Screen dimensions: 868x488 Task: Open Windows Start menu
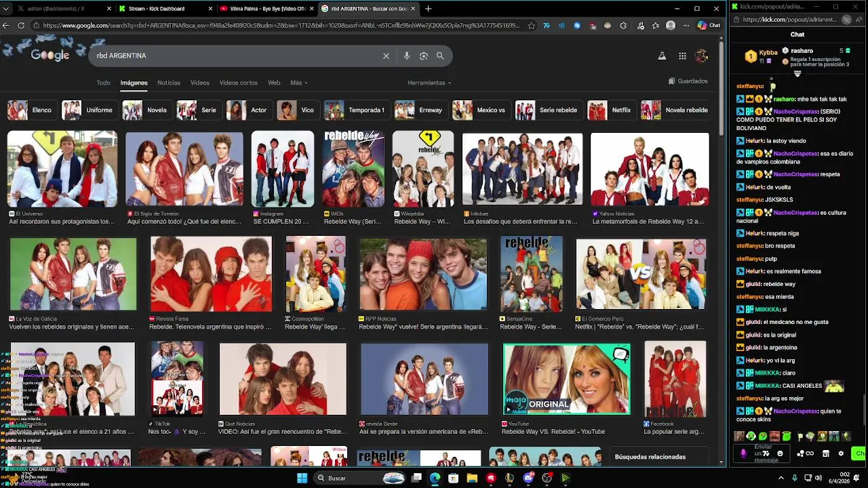[x=302, y=478]
